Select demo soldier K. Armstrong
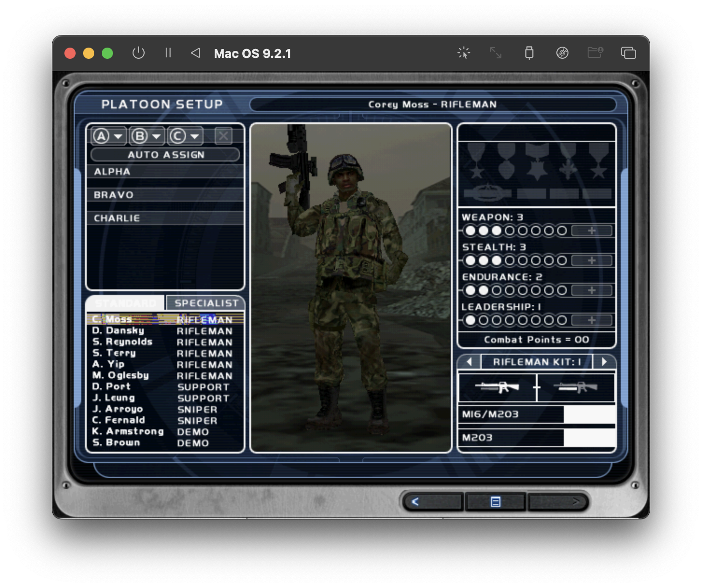Image resolution: width=702 pixels, height=588 pixels. coord(165,432)
